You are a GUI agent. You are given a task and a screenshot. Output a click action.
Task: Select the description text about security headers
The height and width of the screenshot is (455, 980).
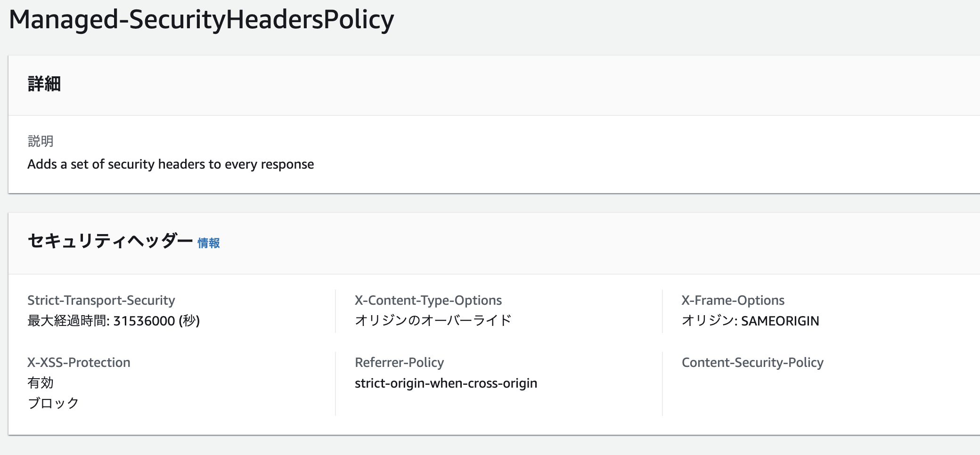[171, 164]
